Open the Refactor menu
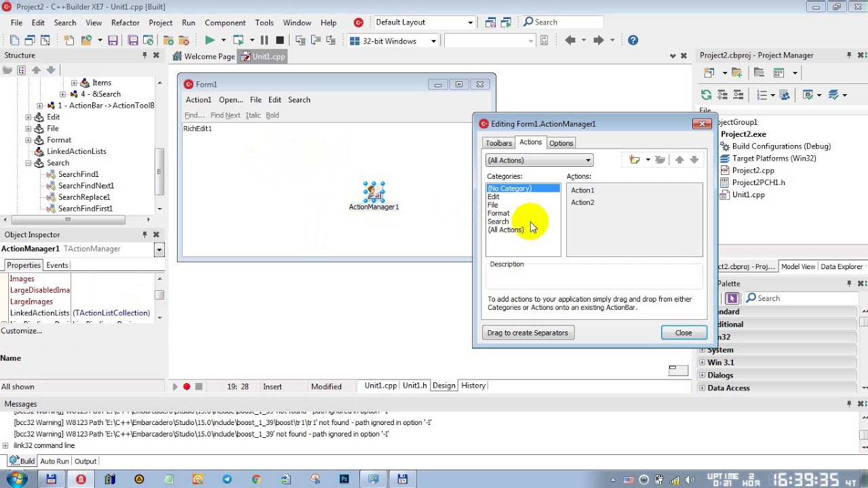Screen dimensions: 868x488 [x=125, y=22]
